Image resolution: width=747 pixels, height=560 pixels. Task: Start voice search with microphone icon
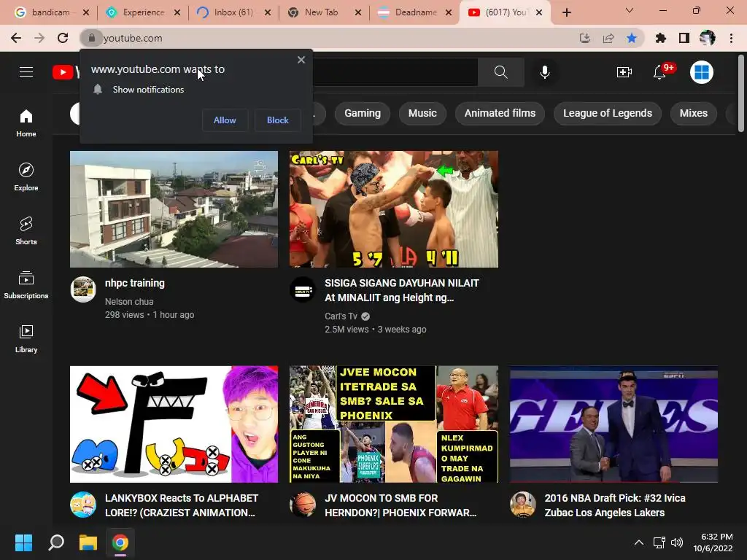point(544,72)
